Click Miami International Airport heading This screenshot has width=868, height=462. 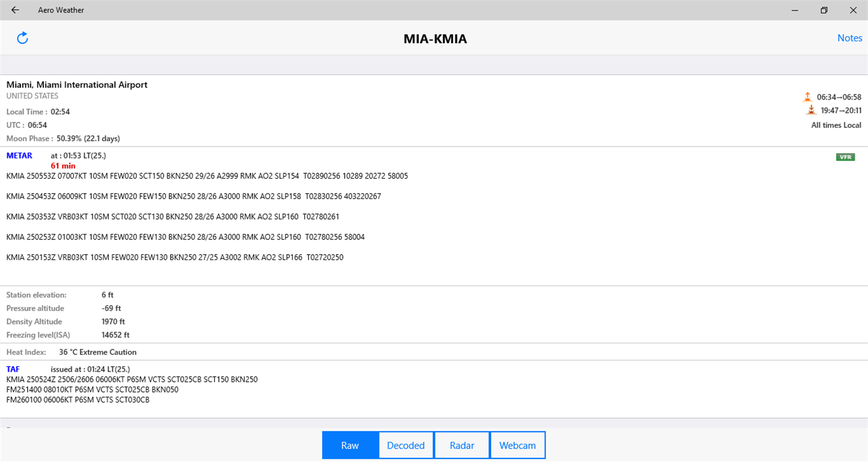(77, 85)
